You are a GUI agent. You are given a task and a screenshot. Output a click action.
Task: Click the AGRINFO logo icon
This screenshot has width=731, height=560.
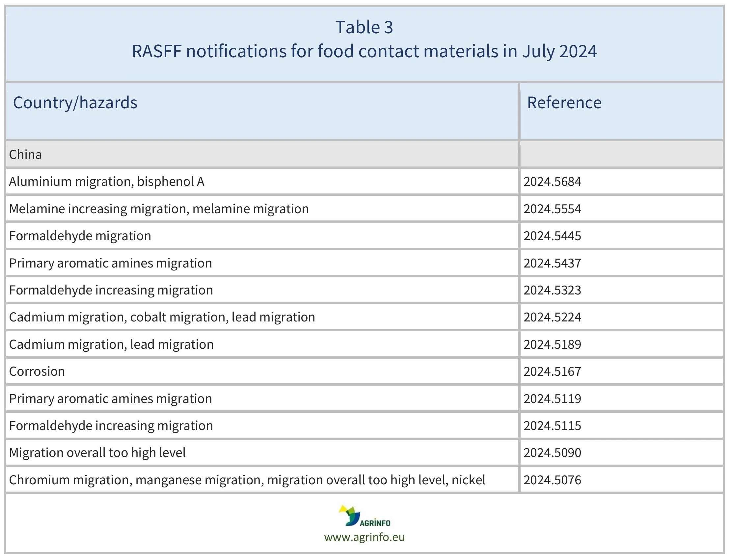[364, 516]
